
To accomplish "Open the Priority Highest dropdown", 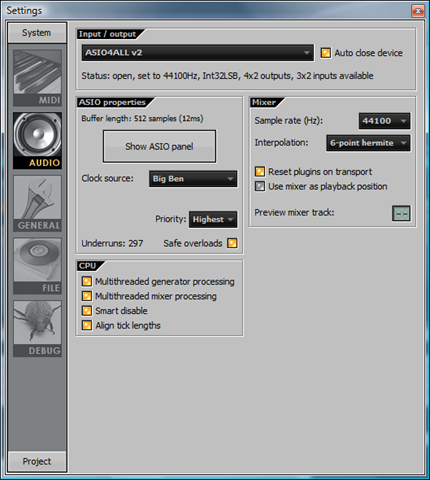I will tap(213, 219).
